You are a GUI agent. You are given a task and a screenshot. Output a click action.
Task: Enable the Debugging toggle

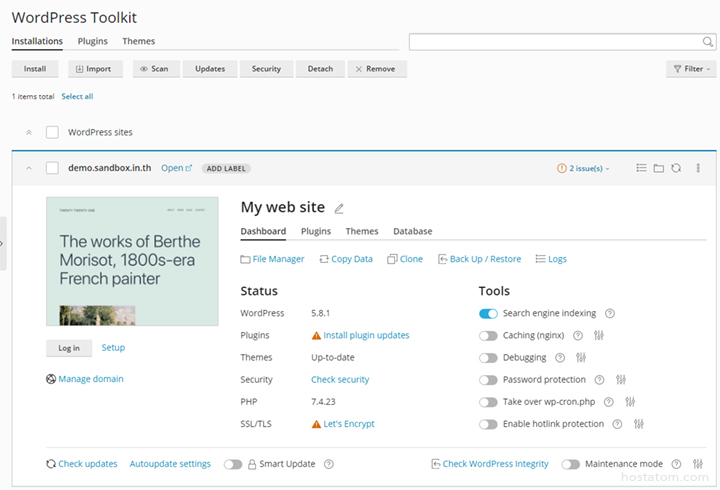click(488, 358)
